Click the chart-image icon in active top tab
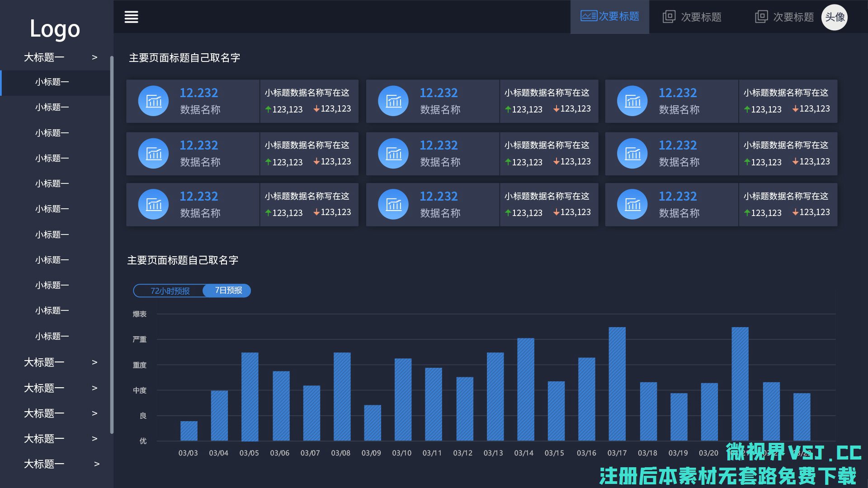 click(589, 16)
